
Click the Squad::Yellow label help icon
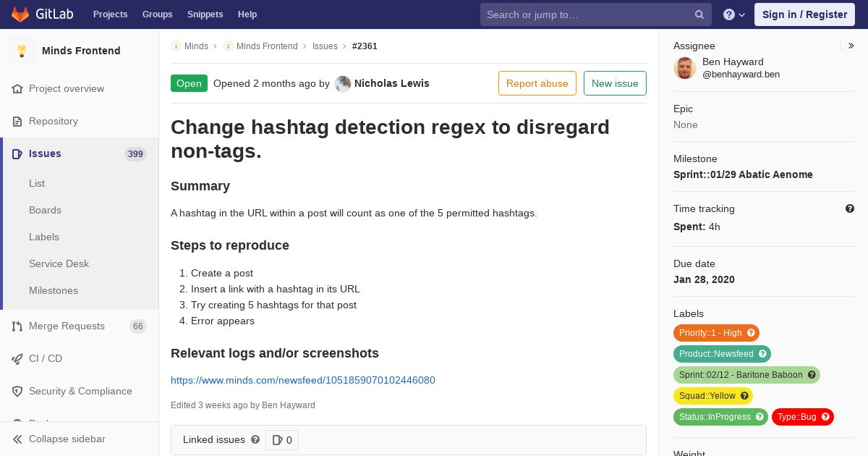point(744,396)
